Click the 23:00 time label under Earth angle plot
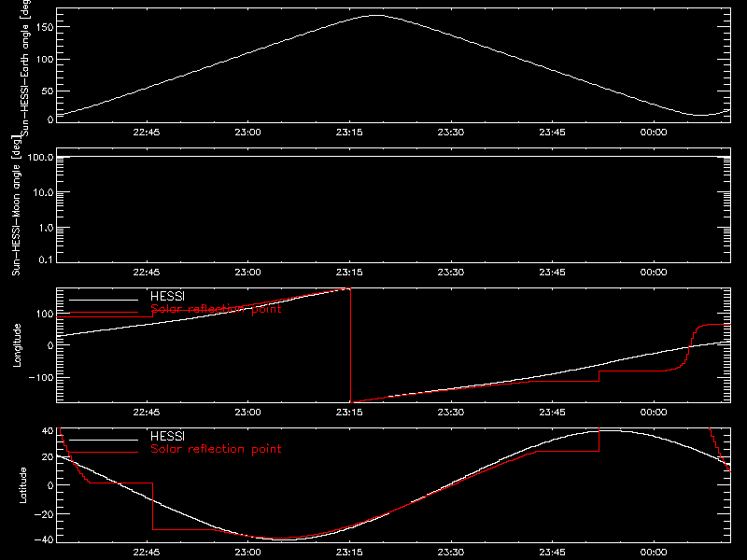 [247, 133]
